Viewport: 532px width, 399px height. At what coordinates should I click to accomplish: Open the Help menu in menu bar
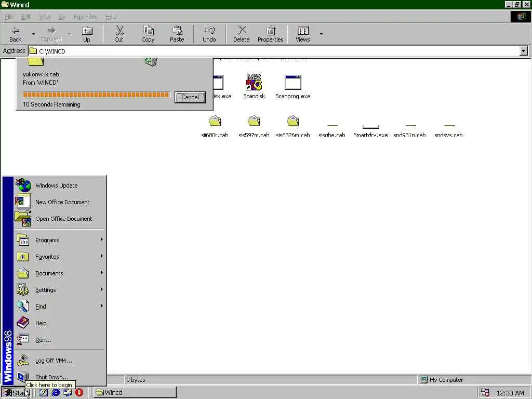tap(111, 17)
